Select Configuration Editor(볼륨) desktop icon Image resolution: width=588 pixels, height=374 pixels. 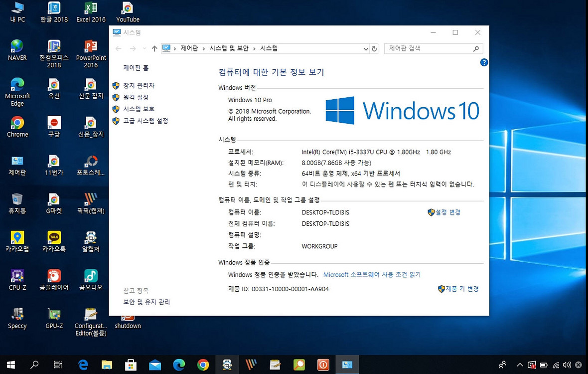91,322
